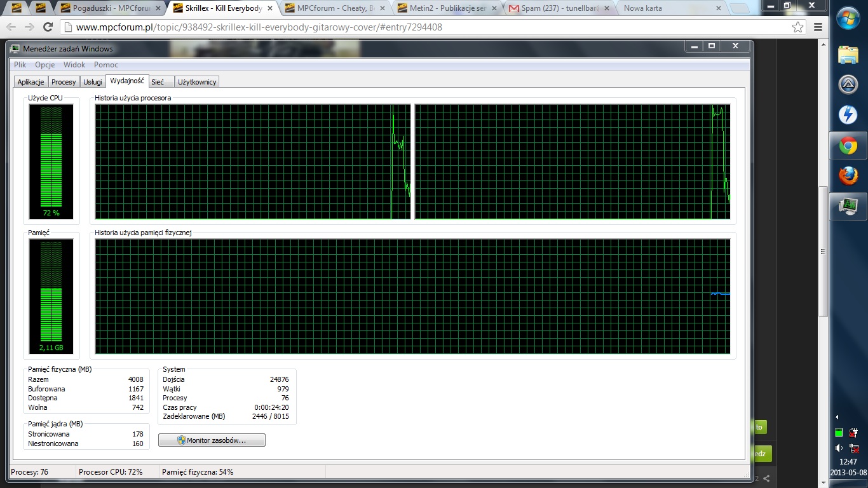Switch to the Procesy tab
Viewport: 868px width, 488px height.
[x=64, y=82]
